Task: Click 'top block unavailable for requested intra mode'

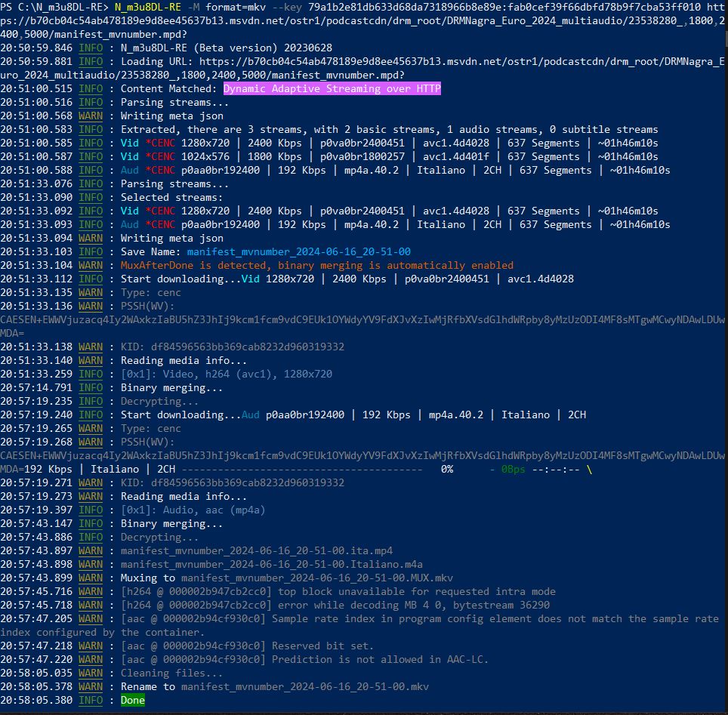Action: [416, 591]
